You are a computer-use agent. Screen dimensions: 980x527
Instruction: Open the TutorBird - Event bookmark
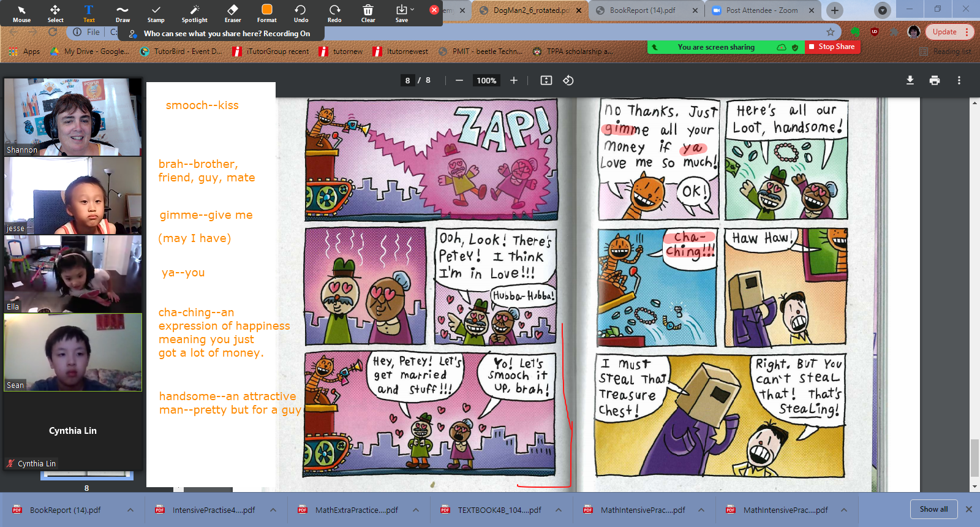[x=181, y=51]
